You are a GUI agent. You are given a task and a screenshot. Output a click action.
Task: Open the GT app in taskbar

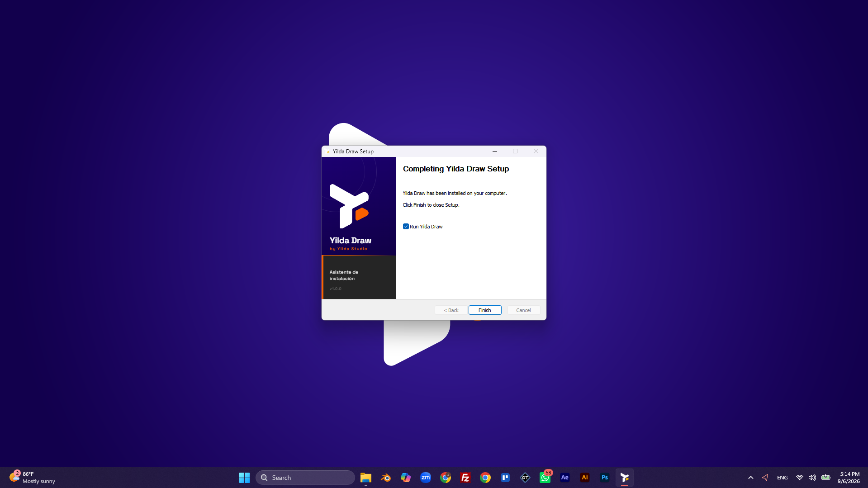point(525,478)
